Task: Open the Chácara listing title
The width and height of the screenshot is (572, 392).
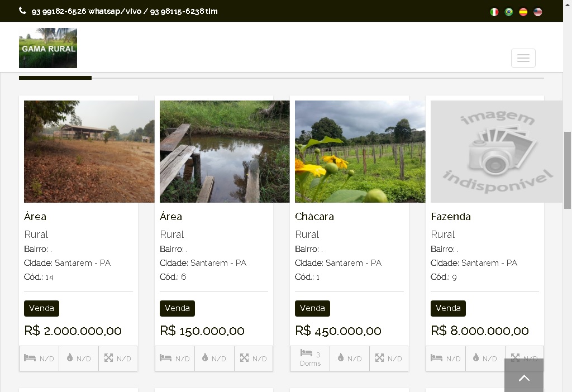Action: [314, 216]
